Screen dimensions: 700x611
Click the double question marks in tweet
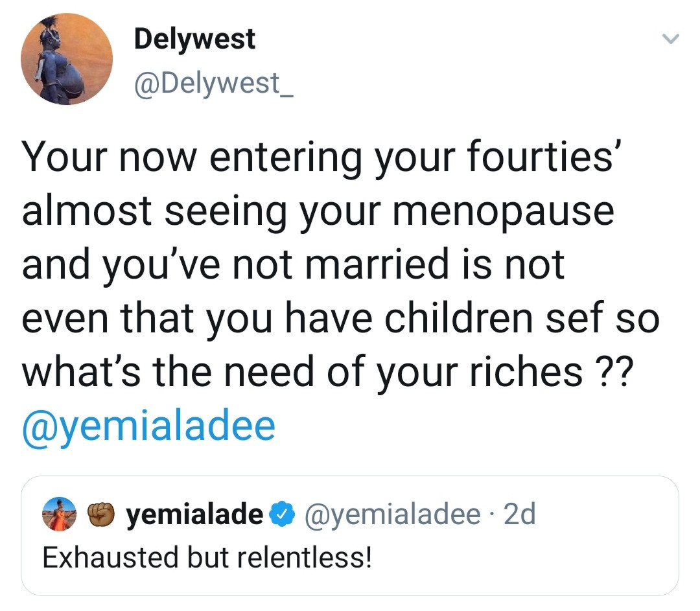click(x=614, y=372)
